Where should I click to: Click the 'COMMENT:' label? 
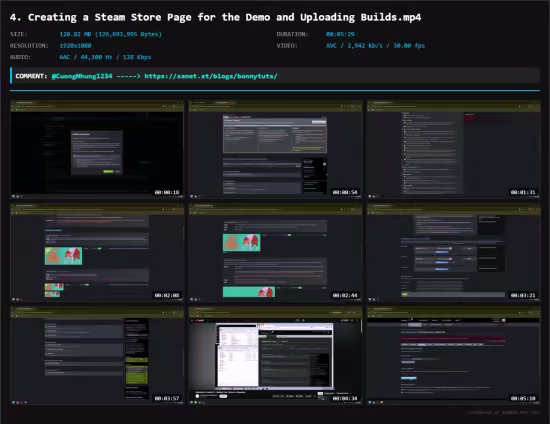click(x=31, y=76)
